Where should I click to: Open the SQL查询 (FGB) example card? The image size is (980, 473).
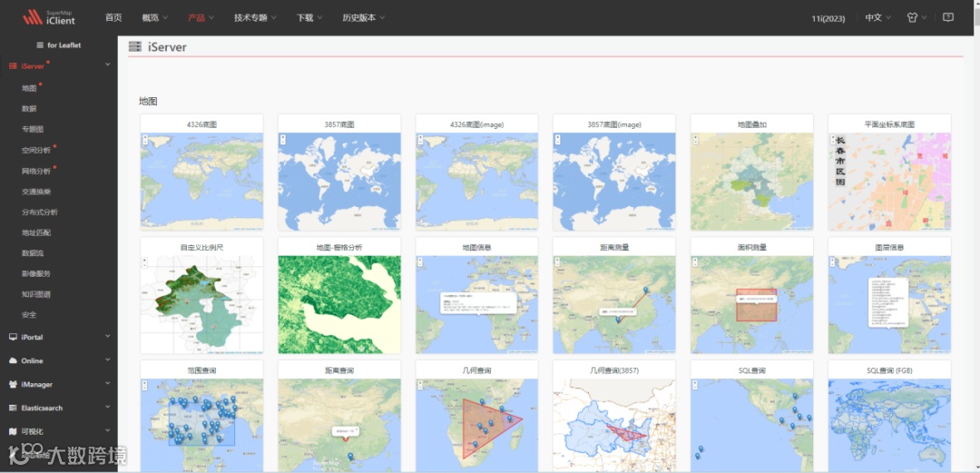coord(889,417)
